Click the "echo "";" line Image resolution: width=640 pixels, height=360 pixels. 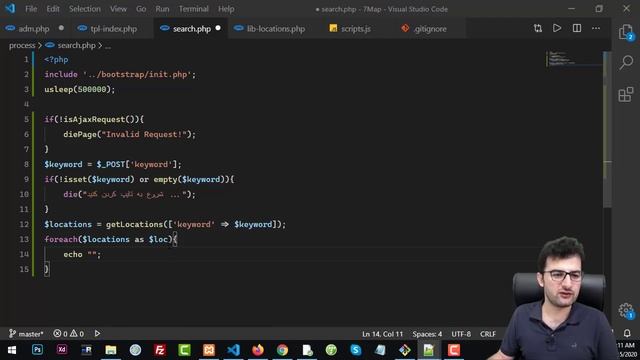tap(82, 254)
